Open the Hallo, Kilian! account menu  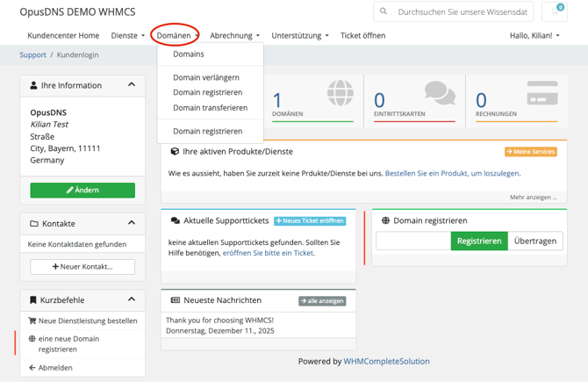tap(534, 36)
